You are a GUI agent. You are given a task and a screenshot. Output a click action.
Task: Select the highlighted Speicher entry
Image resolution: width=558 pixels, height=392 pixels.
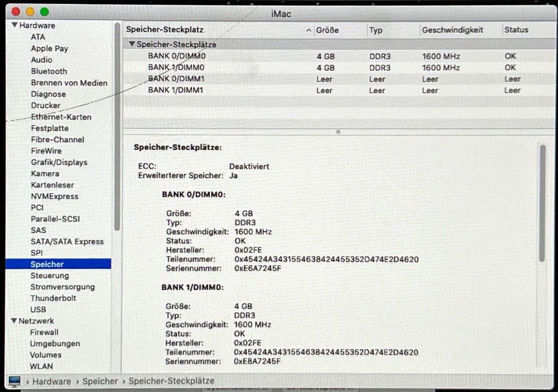58,264
